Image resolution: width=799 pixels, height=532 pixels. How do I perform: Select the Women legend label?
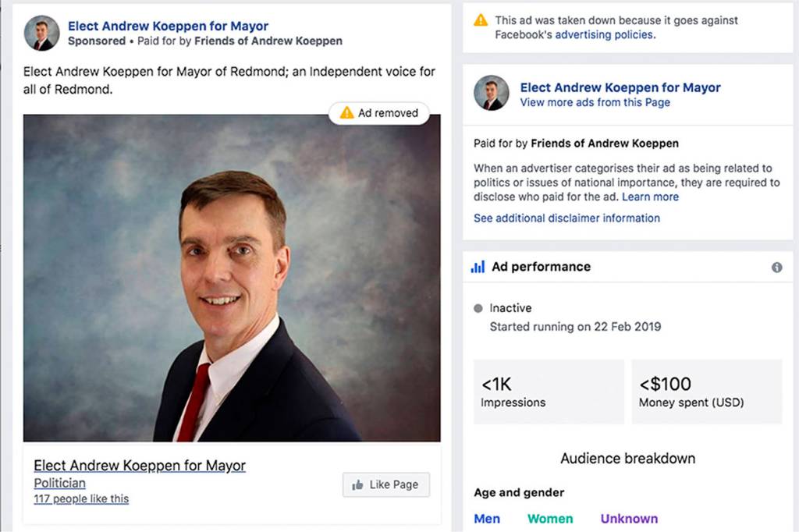pyautogui.click(x=549, y=519)
